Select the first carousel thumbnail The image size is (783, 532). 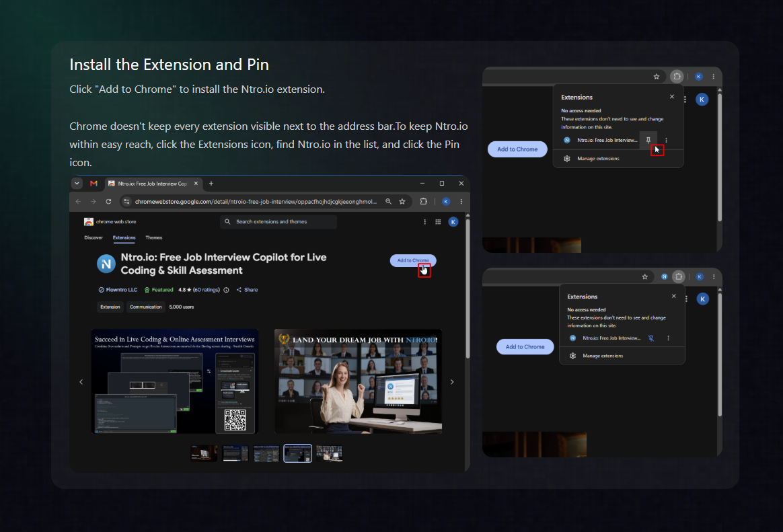(x=204, y=453)
